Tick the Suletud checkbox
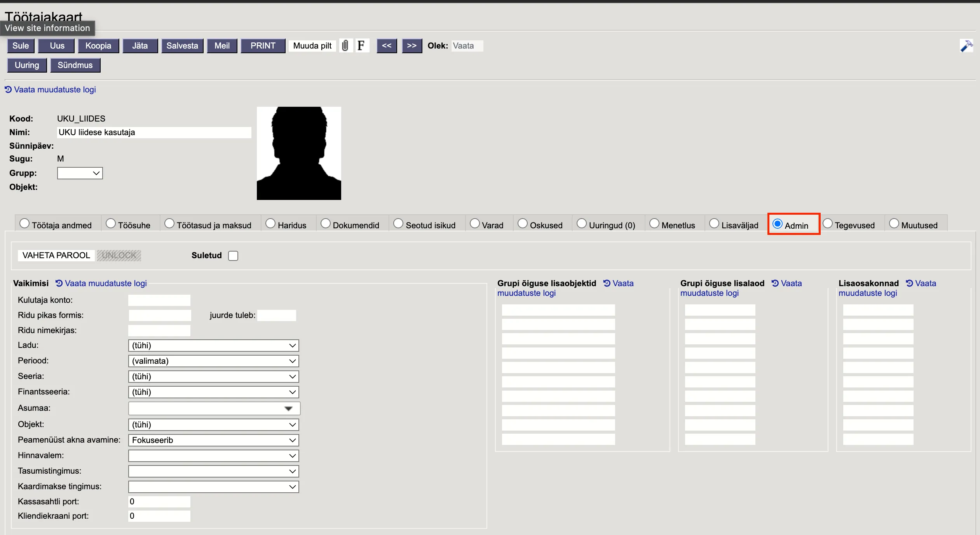 [x=233, y=256]
